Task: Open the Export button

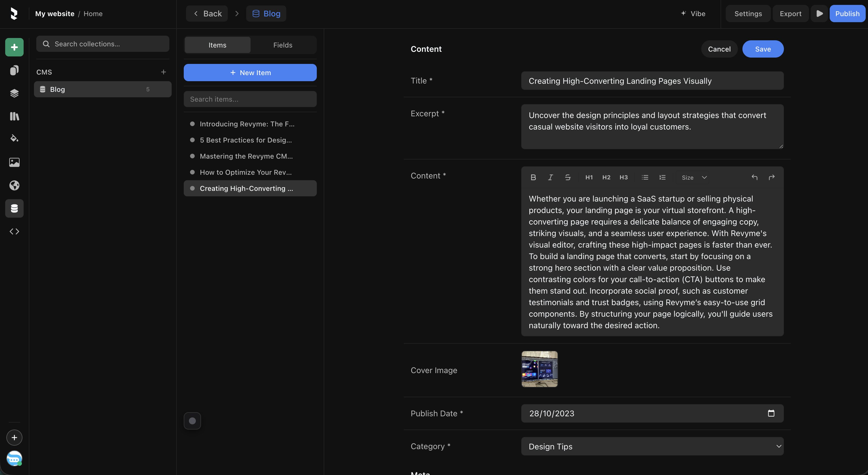Action: click(791, 14)
